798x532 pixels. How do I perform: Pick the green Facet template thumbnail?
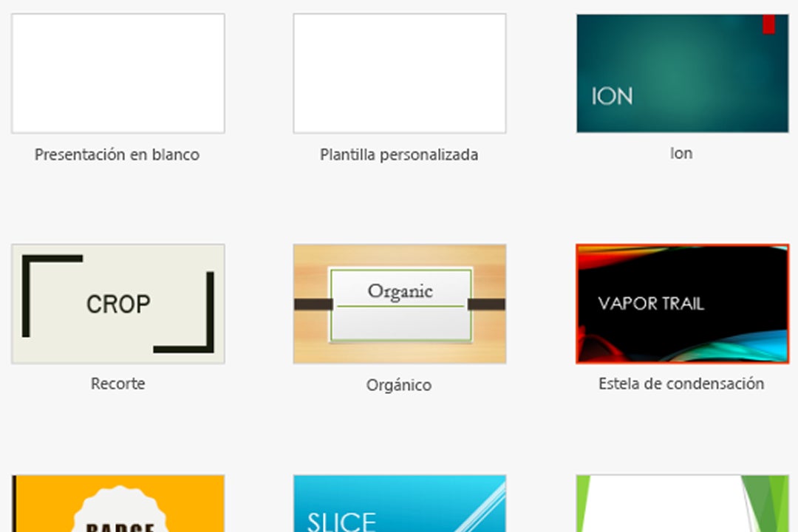pos(682,503)
